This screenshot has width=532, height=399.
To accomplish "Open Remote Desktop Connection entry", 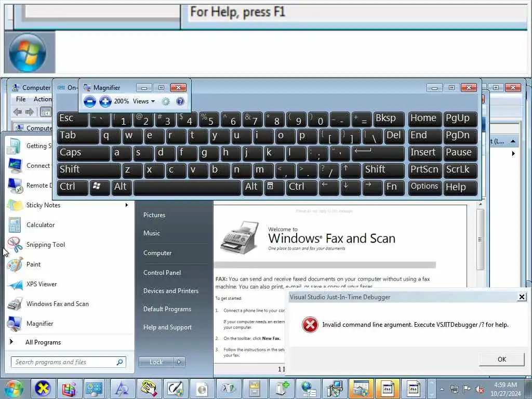I will coord(30,185).
